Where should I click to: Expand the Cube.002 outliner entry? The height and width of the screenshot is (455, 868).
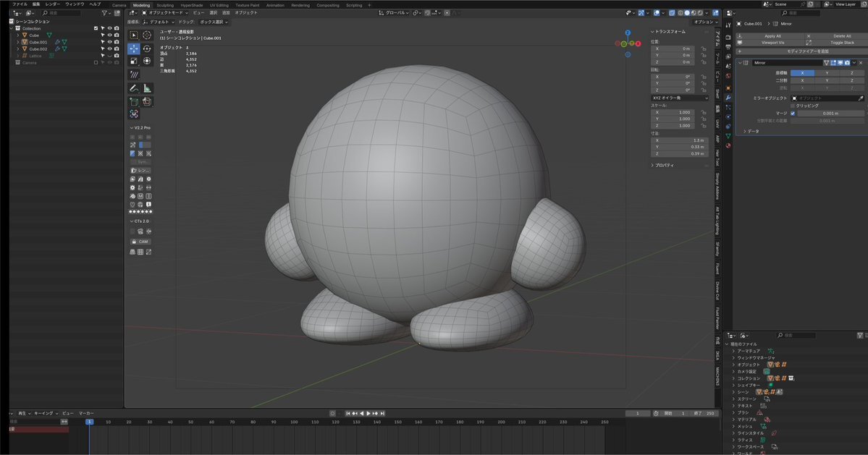[x=17, y=48]
